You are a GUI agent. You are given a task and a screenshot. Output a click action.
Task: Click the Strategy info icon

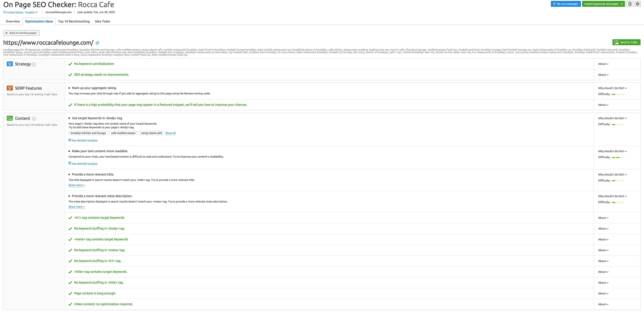coord(34,64)
